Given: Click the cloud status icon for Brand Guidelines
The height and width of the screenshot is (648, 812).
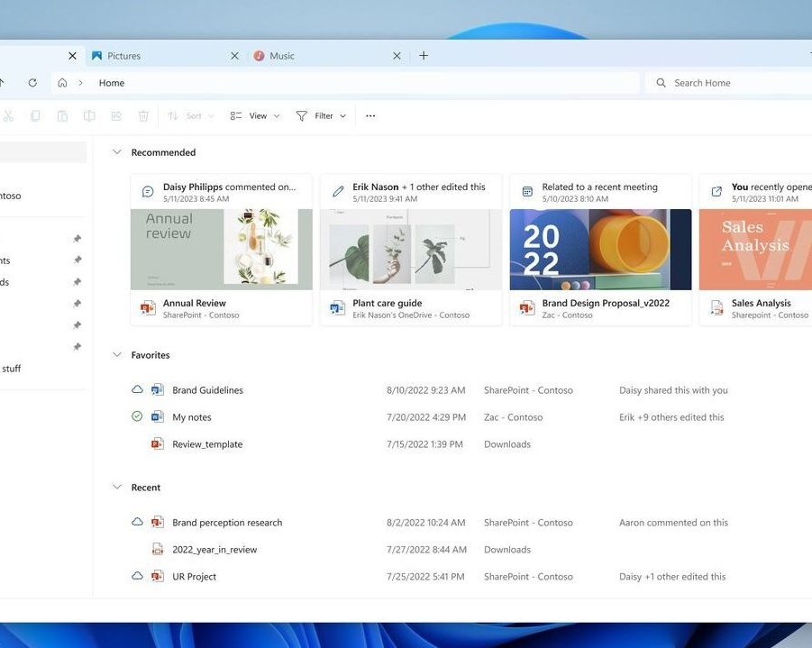Looking at the screenshot, I should 137,389.
